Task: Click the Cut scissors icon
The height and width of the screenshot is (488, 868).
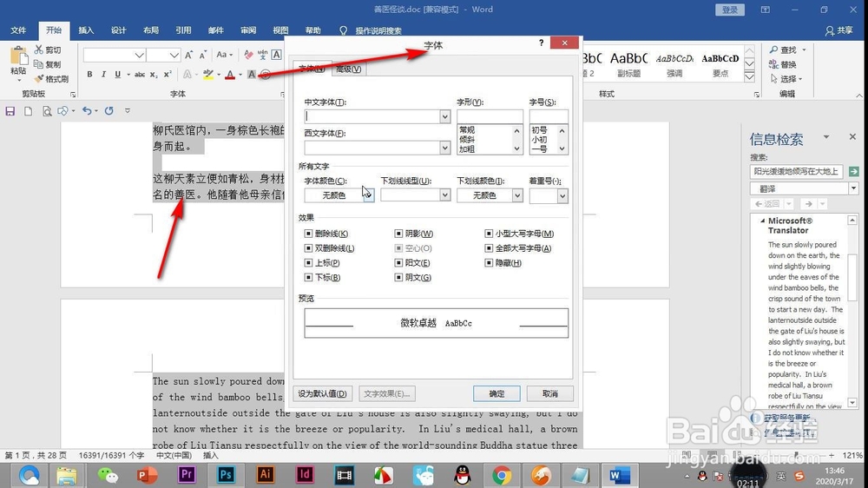Action: click(x=39, y=49)
